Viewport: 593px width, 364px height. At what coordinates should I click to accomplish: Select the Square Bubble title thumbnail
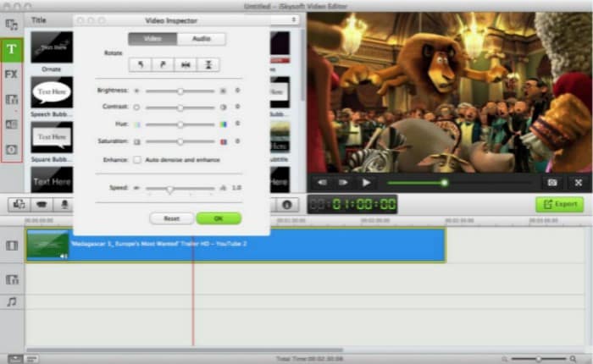pyautogui.click(x=52, y=137)
